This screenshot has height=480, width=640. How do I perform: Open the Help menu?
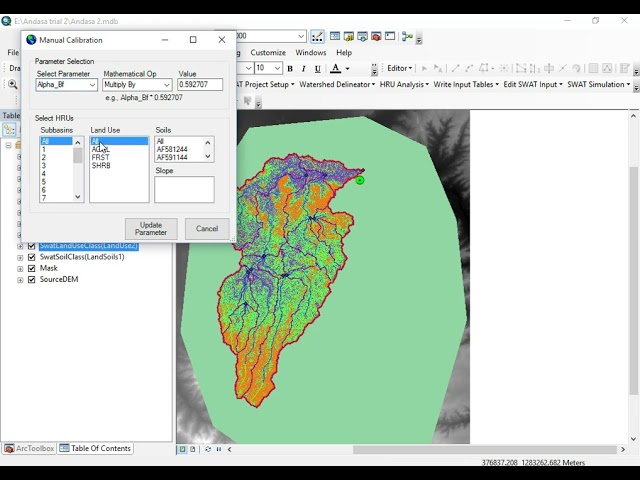click(x=344, y=53)
